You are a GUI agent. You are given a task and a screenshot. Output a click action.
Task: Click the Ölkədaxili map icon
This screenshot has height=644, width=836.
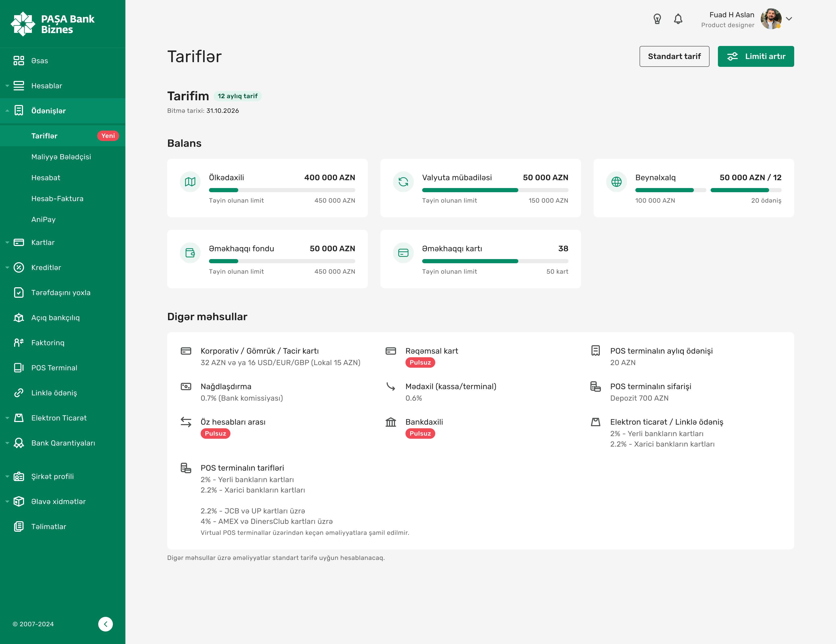point(190,182)
